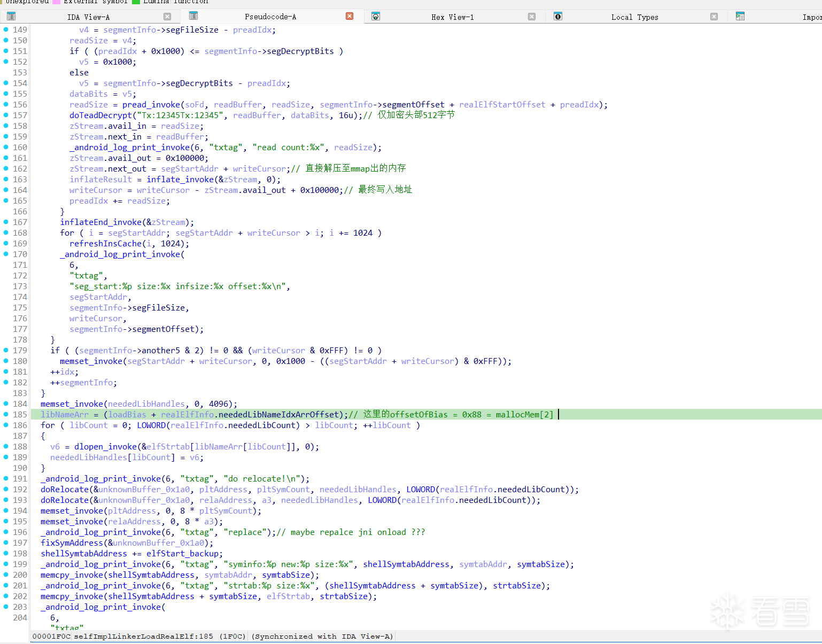Image resolution: width=822 pixels, height=644 pixels.
Task: Click "Synchronized with IDA View-A" status text
Action: [x=322, y=637]
